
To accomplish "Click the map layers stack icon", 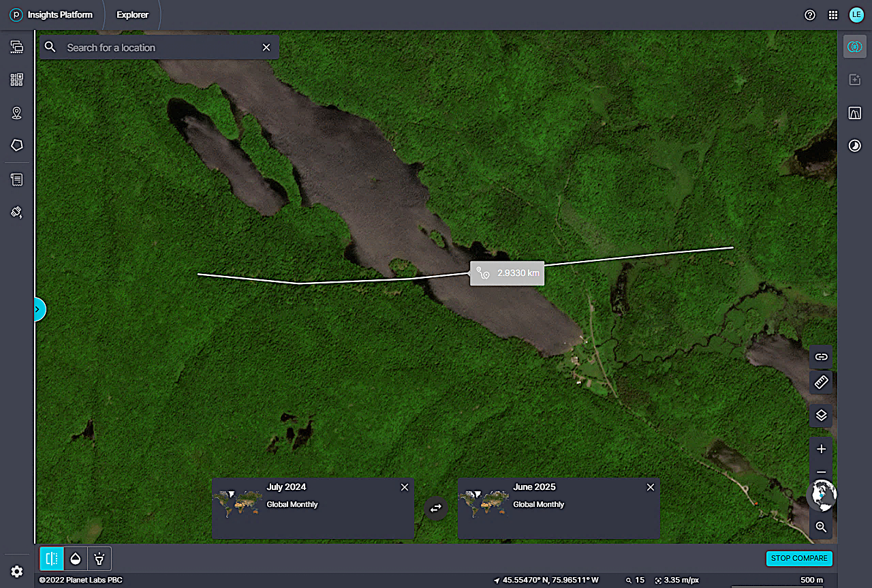I will coord(821,416).
